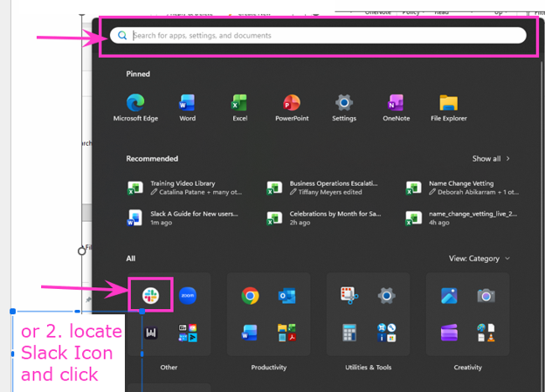Image resolution: width=545 pixels, height=392 pixels.
Task: Click the Utilities & Tools category label
Action: click(x=368, y=367)
